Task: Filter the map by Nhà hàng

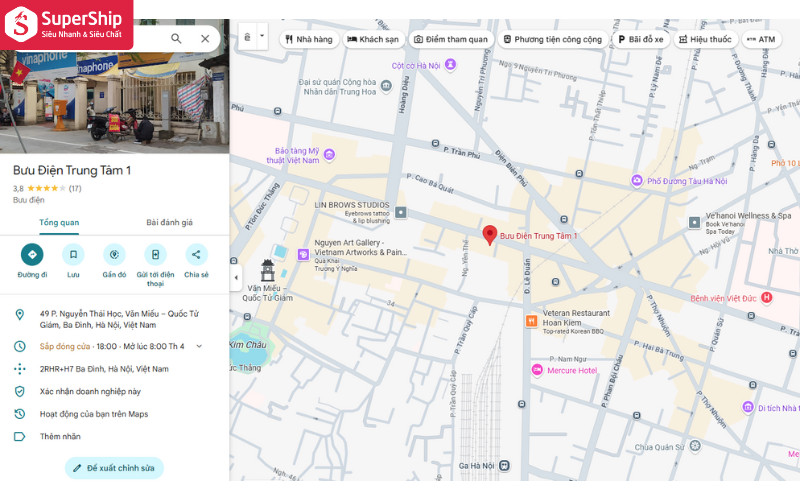Action: pos(309,39)
